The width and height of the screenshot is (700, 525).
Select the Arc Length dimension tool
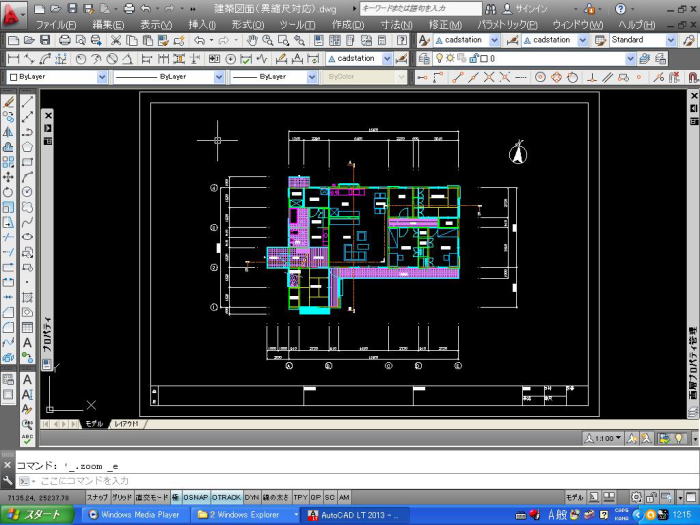coord(46,58)
